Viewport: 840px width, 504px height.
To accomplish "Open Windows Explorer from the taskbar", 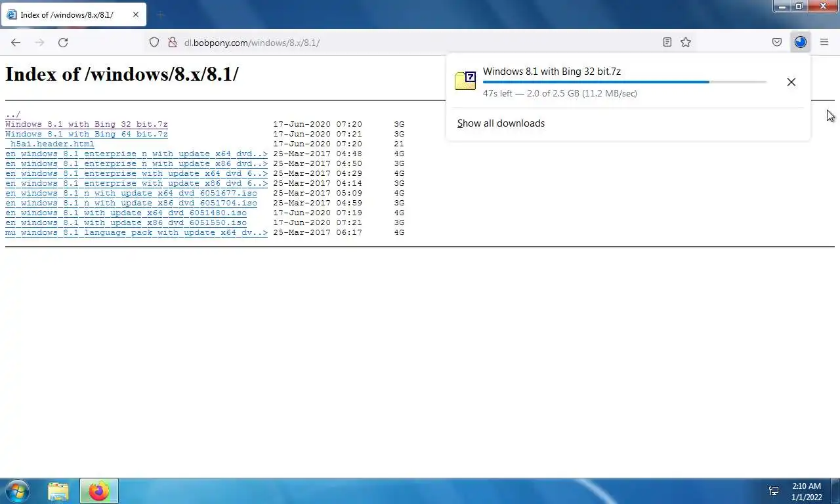I will tap(58, 491).
